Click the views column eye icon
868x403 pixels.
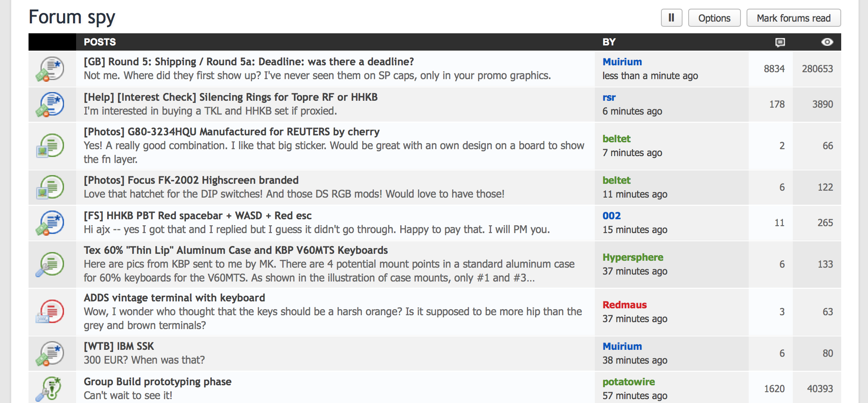coord(827,42)
